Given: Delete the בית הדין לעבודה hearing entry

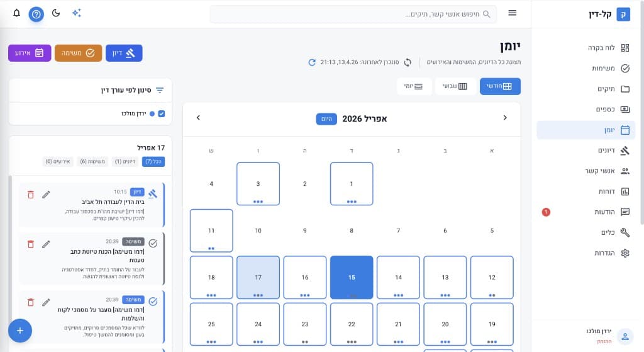Looking at the screenshot, I should pos(31,195).
